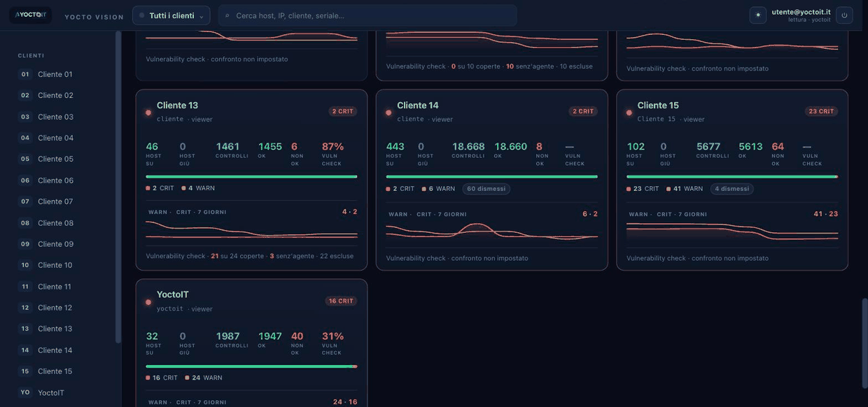Click the green progress bar of Cliente 13

click(x=251, y=176)
